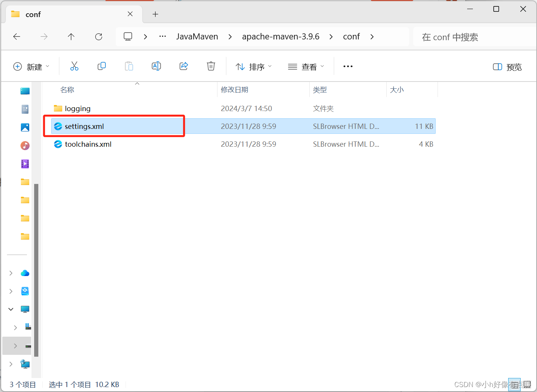Go up one folder level
The image size is (537, 392).
click(x=71, y=37)
